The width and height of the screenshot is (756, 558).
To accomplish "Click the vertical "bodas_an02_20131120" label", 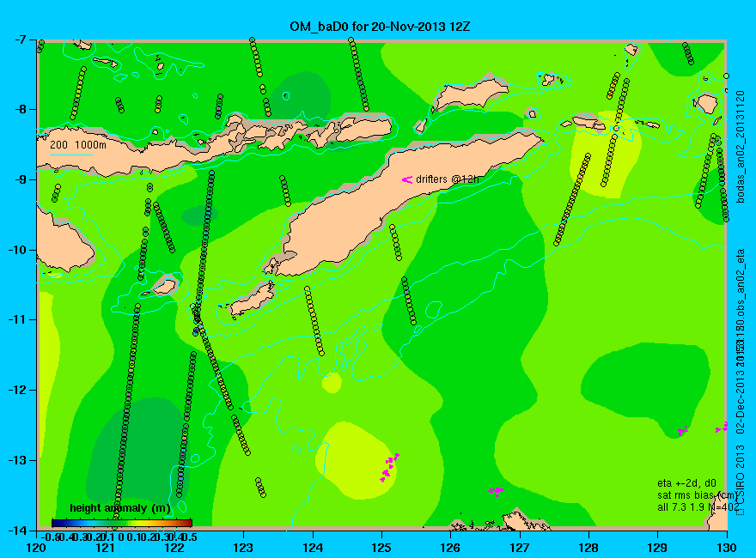I will pyautogui.click(x=740, y=147).
